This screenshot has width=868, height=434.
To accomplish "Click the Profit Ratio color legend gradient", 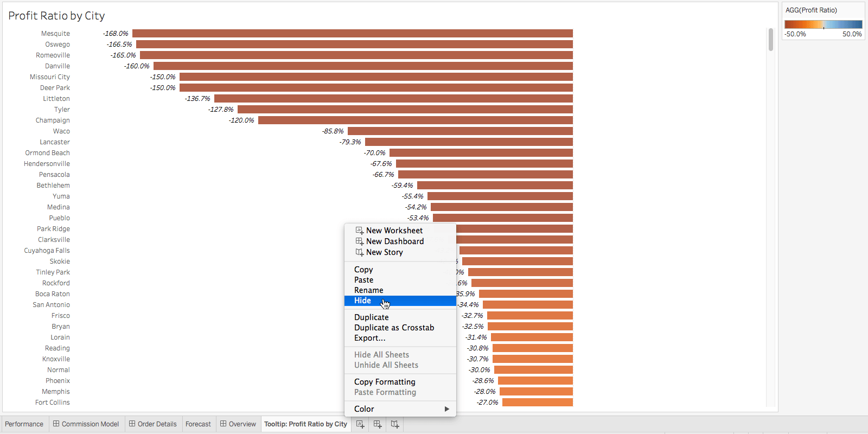I will [823, 24].
